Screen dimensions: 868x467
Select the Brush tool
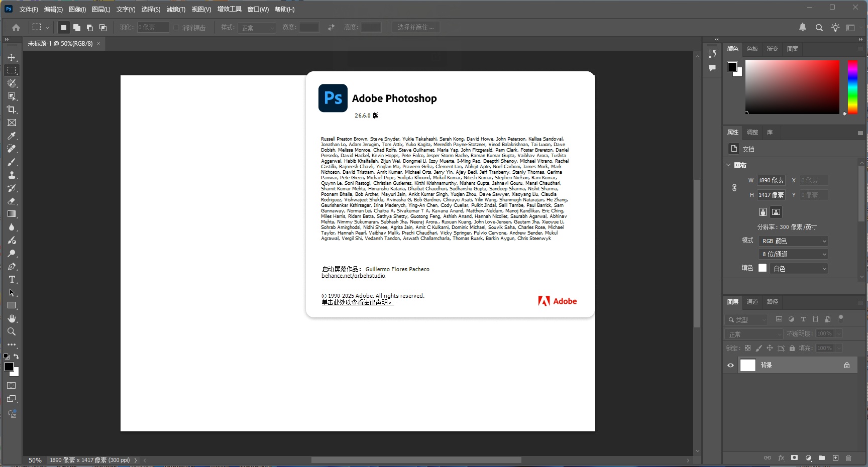click(12, 162)
